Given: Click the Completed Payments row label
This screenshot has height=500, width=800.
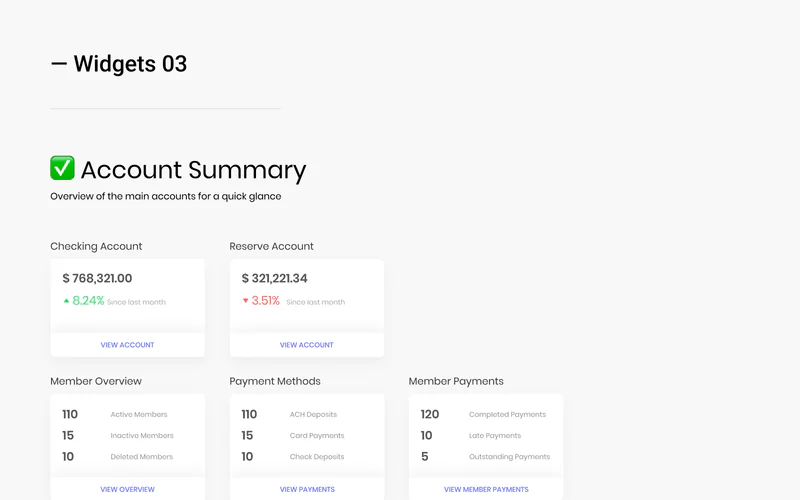Looking at the screenshot, I should pos(508,414).
